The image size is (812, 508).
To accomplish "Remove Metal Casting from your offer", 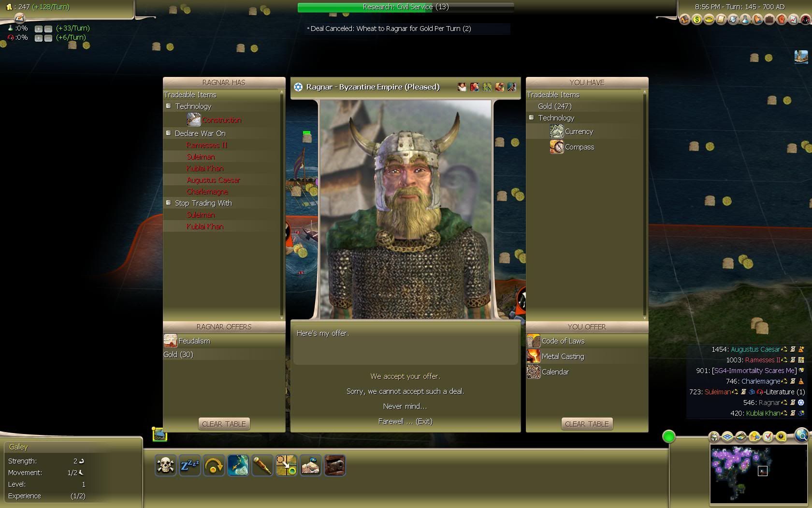I will tap(555, 356).
